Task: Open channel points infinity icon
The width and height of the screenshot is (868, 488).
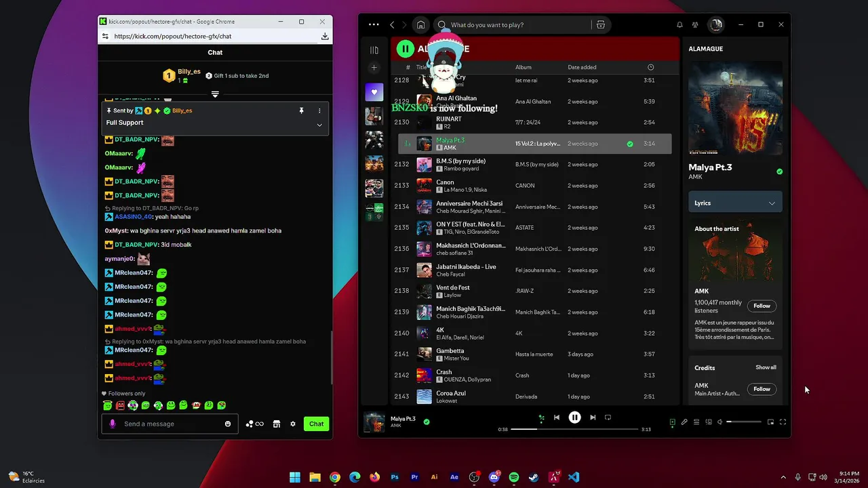Action: (x=255, y=424)
